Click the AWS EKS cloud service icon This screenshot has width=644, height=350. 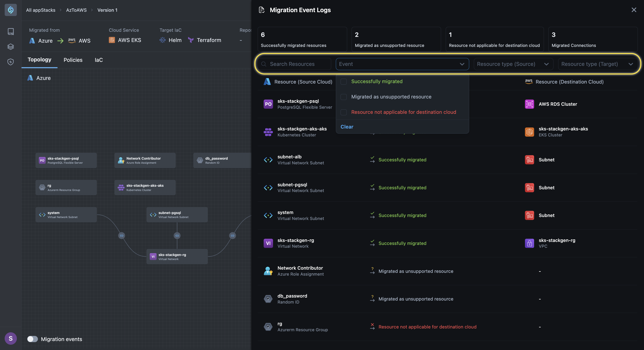(112, 40)
